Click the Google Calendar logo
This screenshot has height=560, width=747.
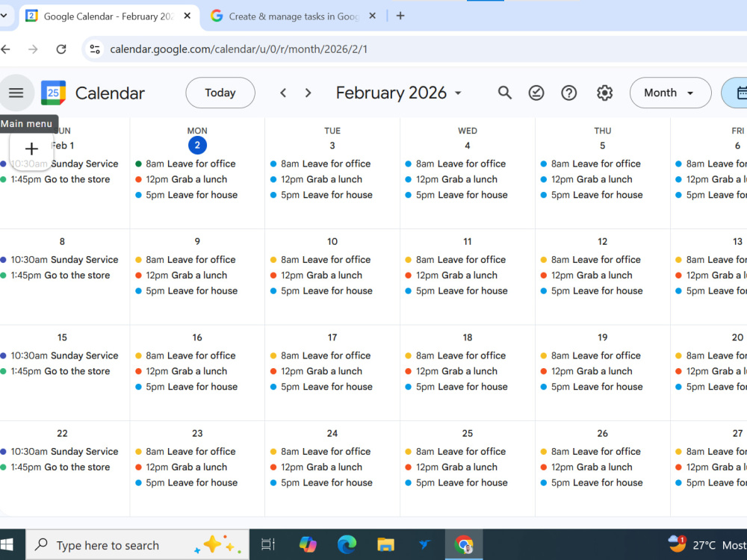pos(53,93)
